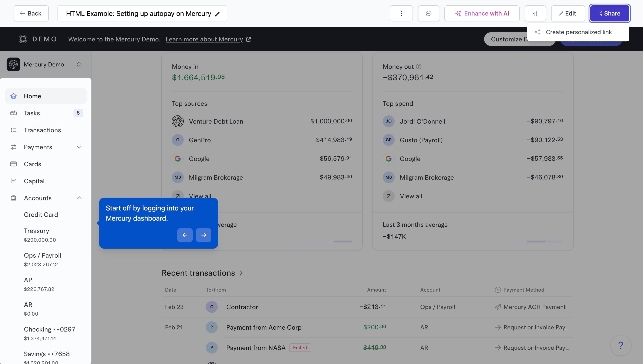Open Tasks in the sidebar
This screenshot has width=643, height=364.
[x=46, y=113]
